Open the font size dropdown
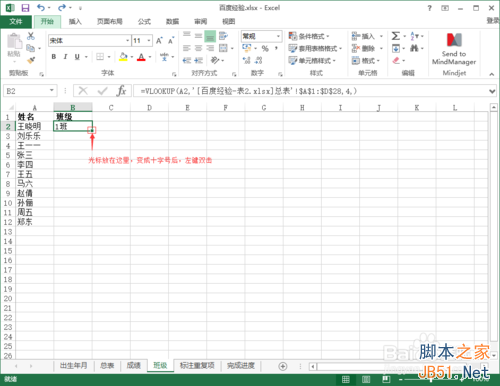500x386 pixels. [x=149, y=41]
